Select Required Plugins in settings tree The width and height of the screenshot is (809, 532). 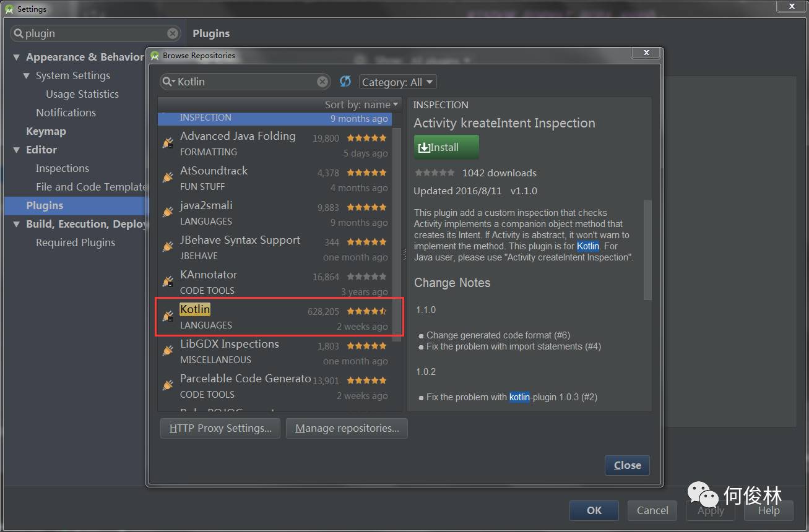(x=76, y=242)
